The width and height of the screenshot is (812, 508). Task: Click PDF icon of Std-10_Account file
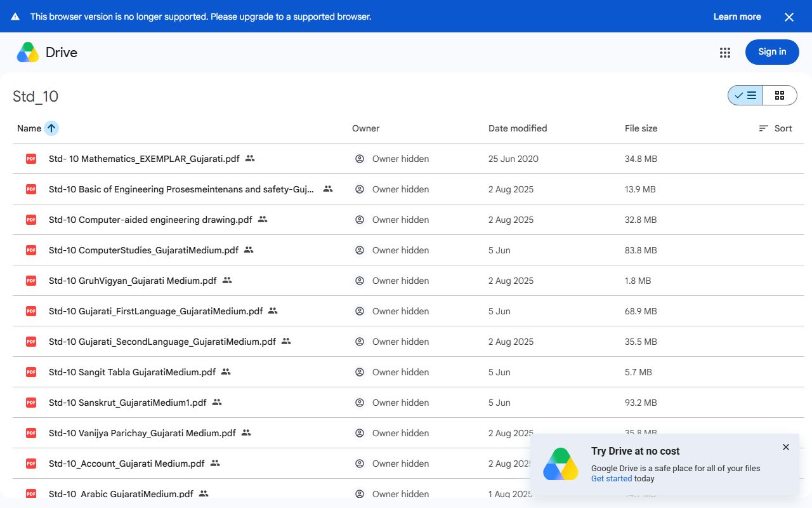pyautogui.click(x=31, y=464)
